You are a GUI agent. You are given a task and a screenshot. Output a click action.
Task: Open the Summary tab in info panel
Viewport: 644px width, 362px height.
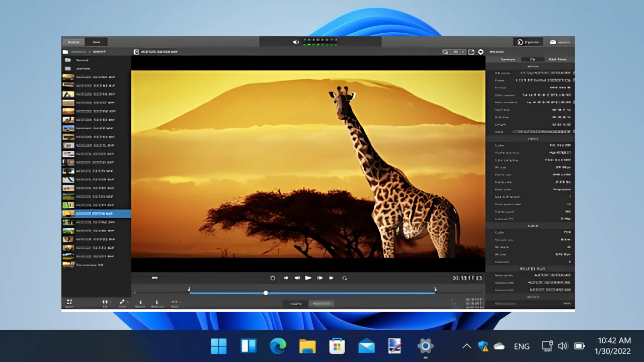(x=508, y=59)
